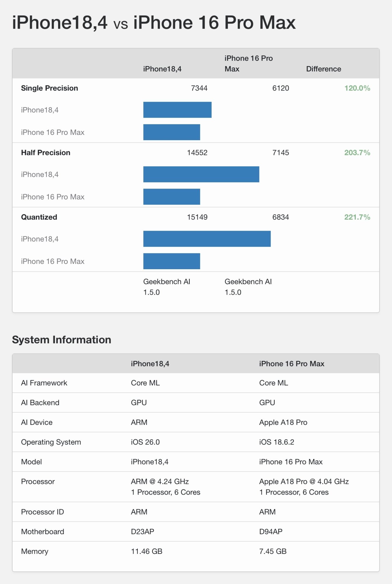The height and width of the screenshot is (584, 392).
Task: Select the Single Precision row label
Action: click(49, 88)
